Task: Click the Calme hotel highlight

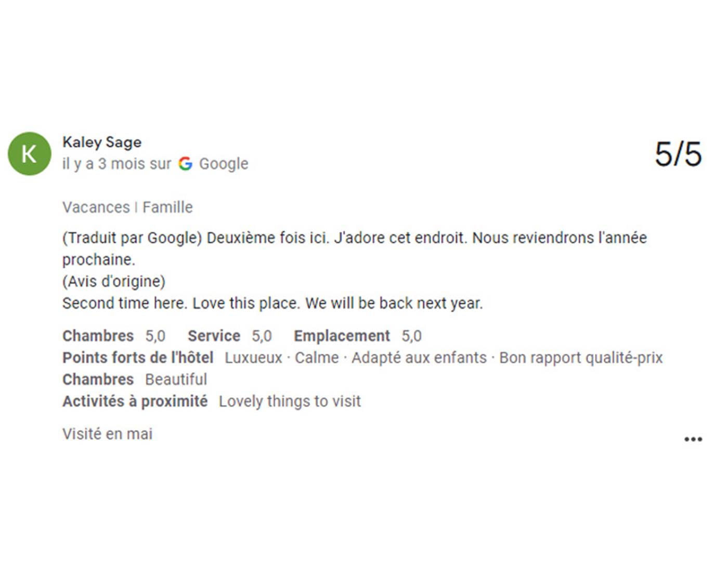Action: pos(317,358)
